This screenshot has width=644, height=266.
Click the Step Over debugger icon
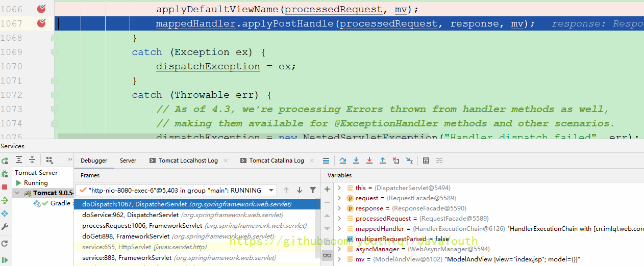343,161
